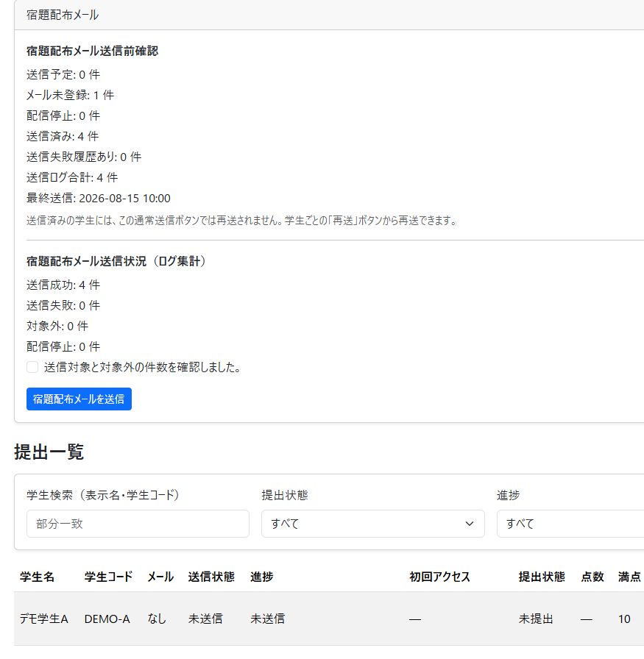Click the 送信成功: 4 件 line
The image size is (644, 659).
click(x=63, y=285)
